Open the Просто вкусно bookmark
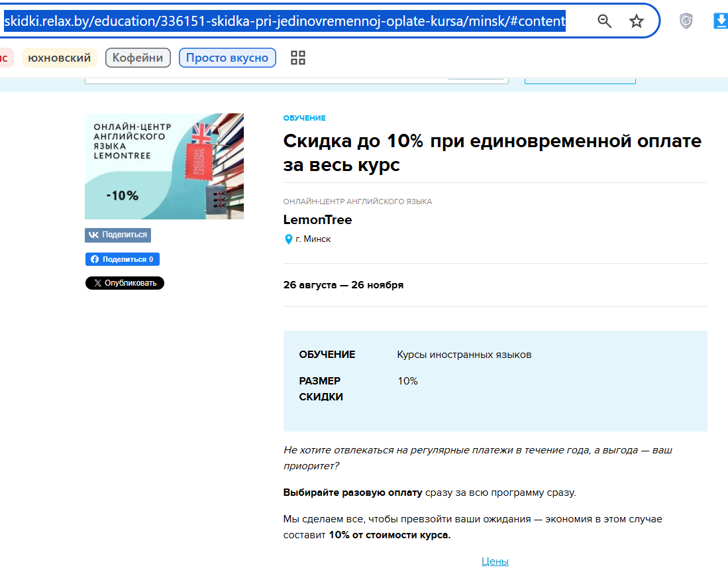728x580 pixels. pyautogui.click(x=227, y=58)
